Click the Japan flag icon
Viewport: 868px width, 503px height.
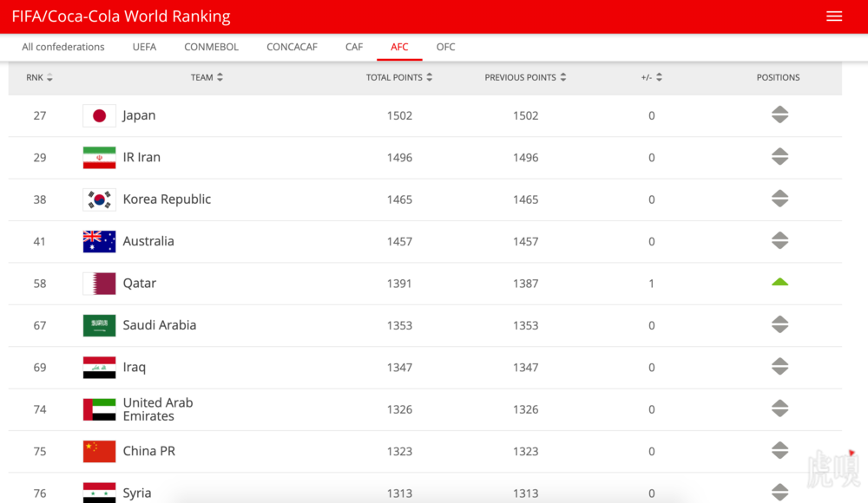click(x=99, y=115)
